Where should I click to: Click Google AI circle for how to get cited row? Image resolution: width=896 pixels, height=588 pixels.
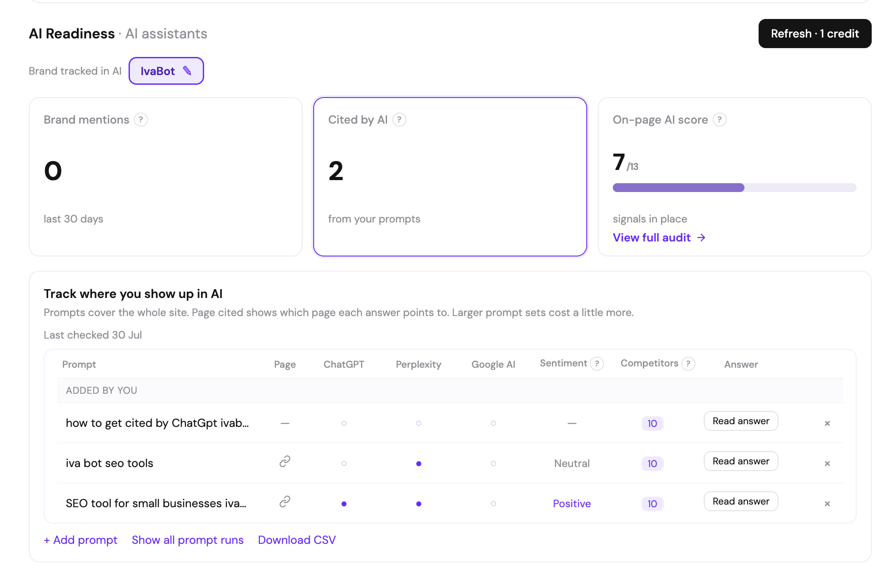(x=493, y=423)
